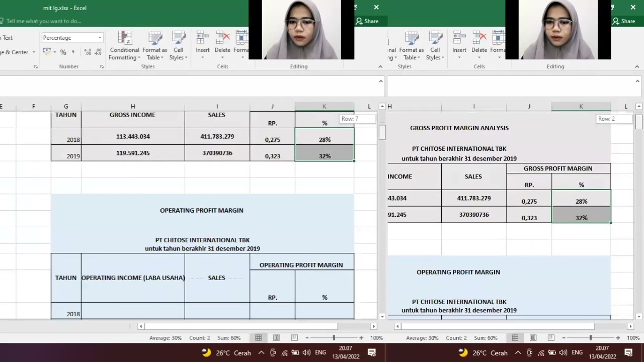Image resolution: width=644 pixels, height=362 pixels.
Task: Expand Accounting Number Format dropdown arrow
Action: (54, 52)
